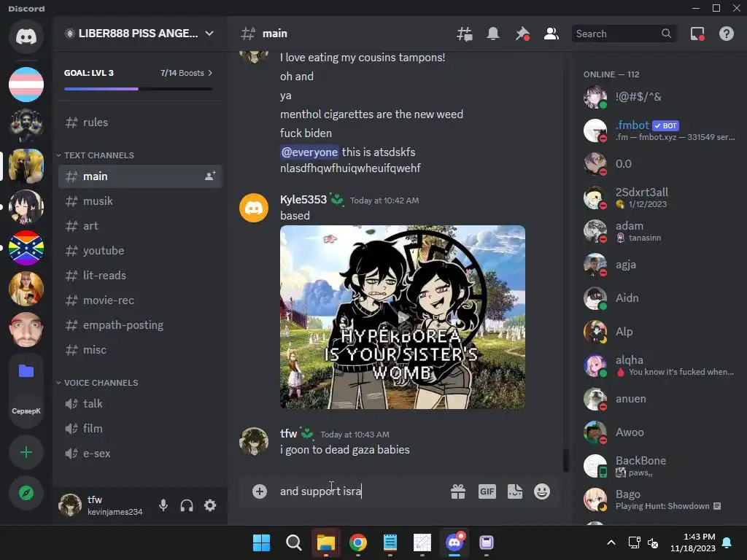This screenshot has height=560, width=747.
Task: Open the movie-rec channel
Action: point(140,300)
